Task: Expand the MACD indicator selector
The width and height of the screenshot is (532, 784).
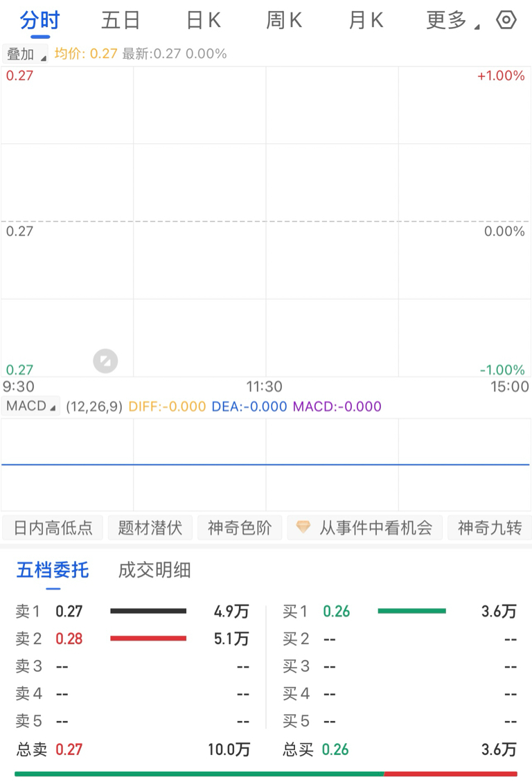Action: coord(30,406)
